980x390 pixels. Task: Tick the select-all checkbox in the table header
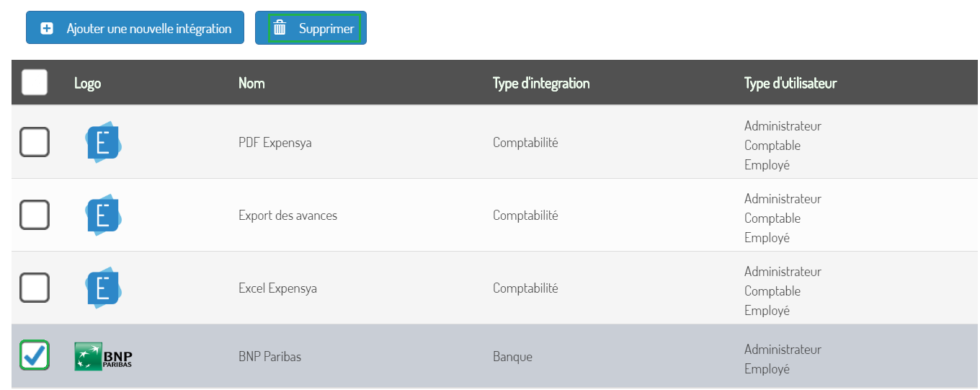point(35,82)
